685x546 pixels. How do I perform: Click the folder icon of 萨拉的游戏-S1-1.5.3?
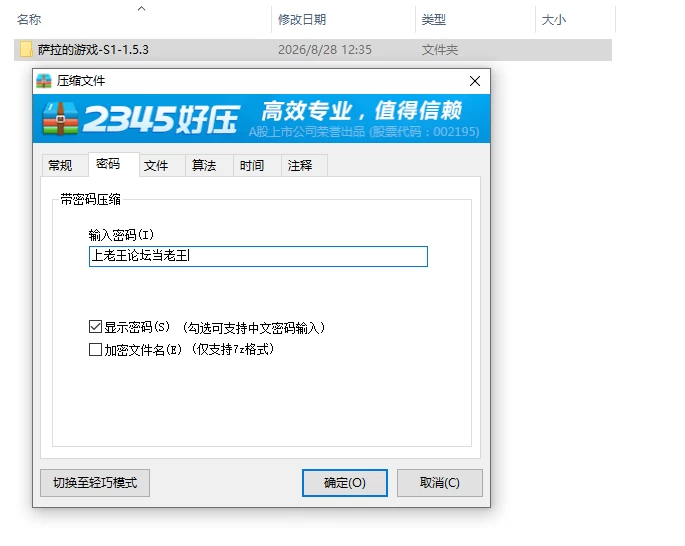coord(26,49)
